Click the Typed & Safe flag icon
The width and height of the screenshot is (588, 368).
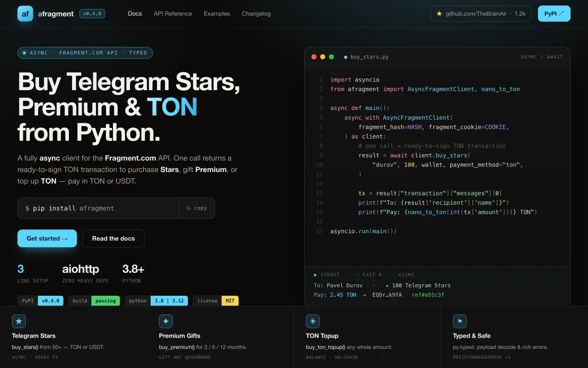pos(460,321)
